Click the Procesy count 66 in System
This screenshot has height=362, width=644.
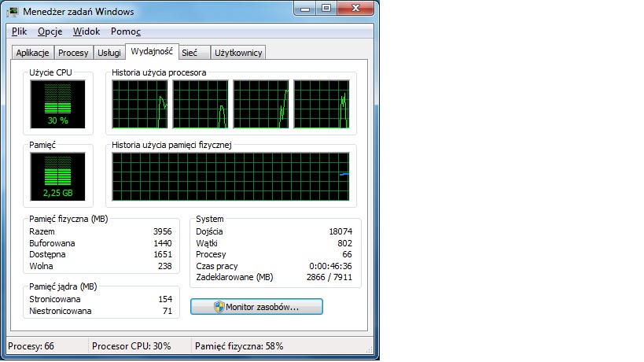(x=347, y=254)
